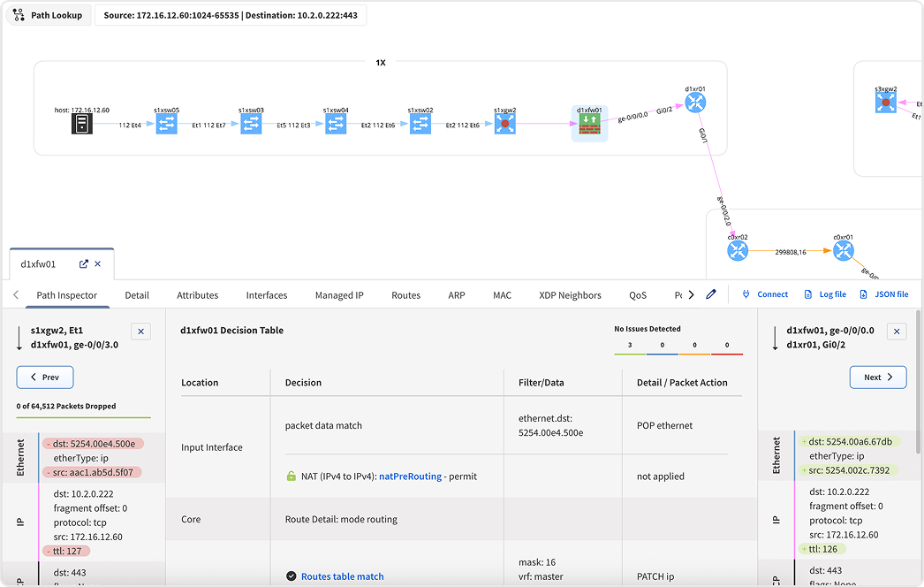Viewport: 924px width, 587px height.
Task: Click the green issues status bar segment
Action: click(x=629, y=354)
